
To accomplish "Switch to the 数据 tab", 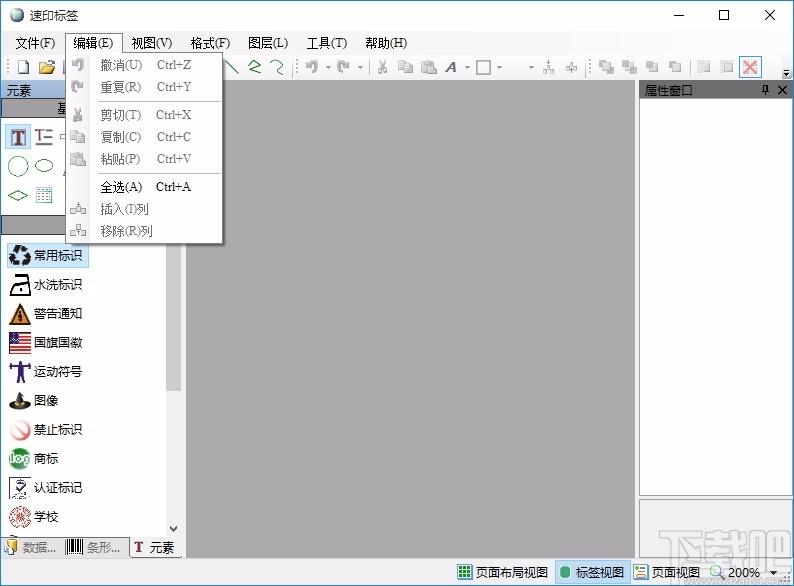I will point(32,547).
